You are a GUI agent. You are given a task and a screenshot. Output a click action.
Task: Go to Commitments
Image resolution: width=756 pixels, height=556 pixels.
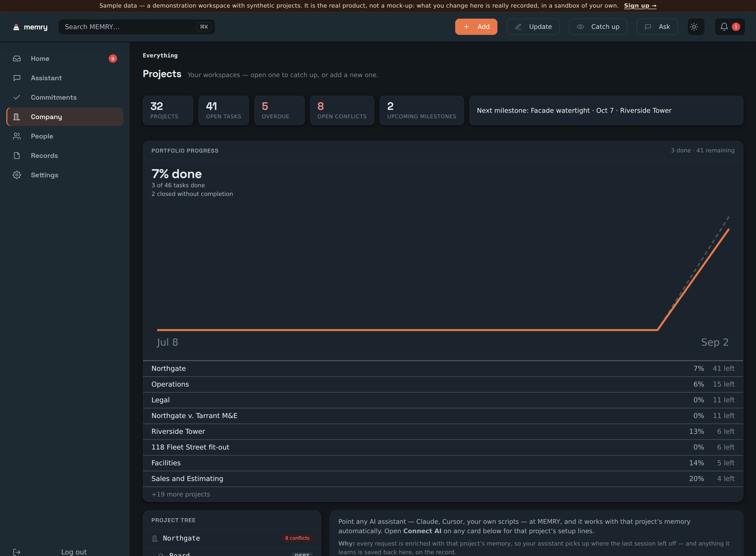click(x=65, y=97)
